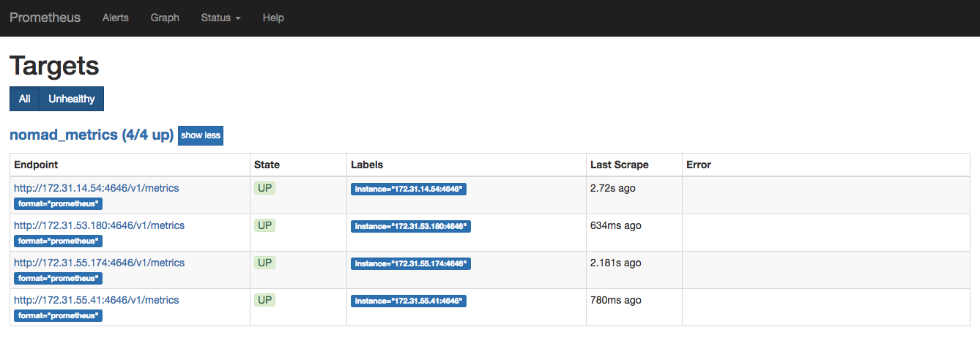Click the instance="172.31.14.54:4646" label badge
980x338 pixels.
click(x=408, y=189)
